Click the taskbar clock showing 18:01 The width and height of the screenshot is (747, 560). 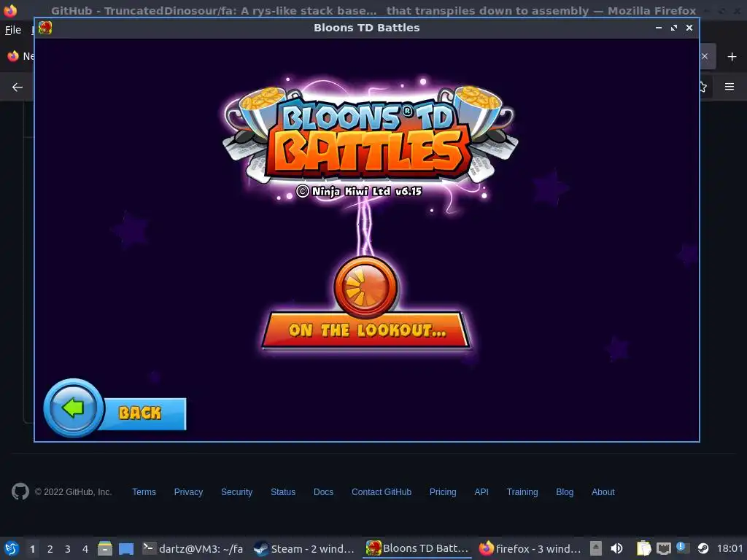click(729, 548)
